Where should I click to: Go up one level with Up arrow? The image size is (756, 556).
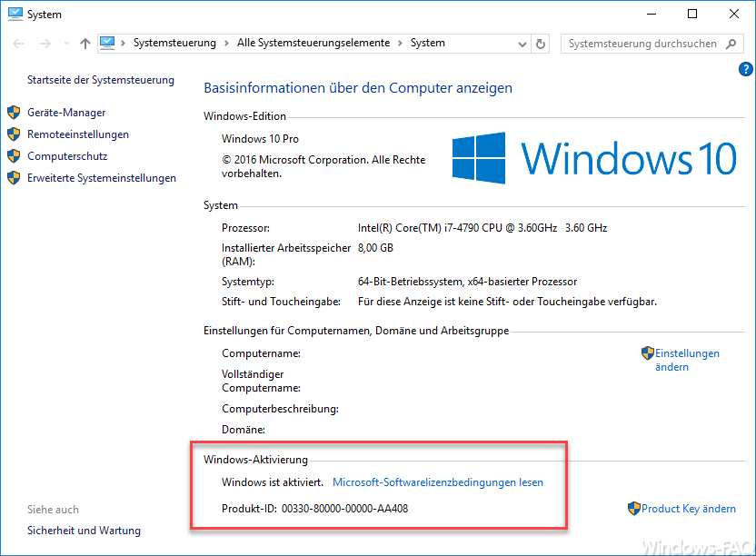(85, 44)
